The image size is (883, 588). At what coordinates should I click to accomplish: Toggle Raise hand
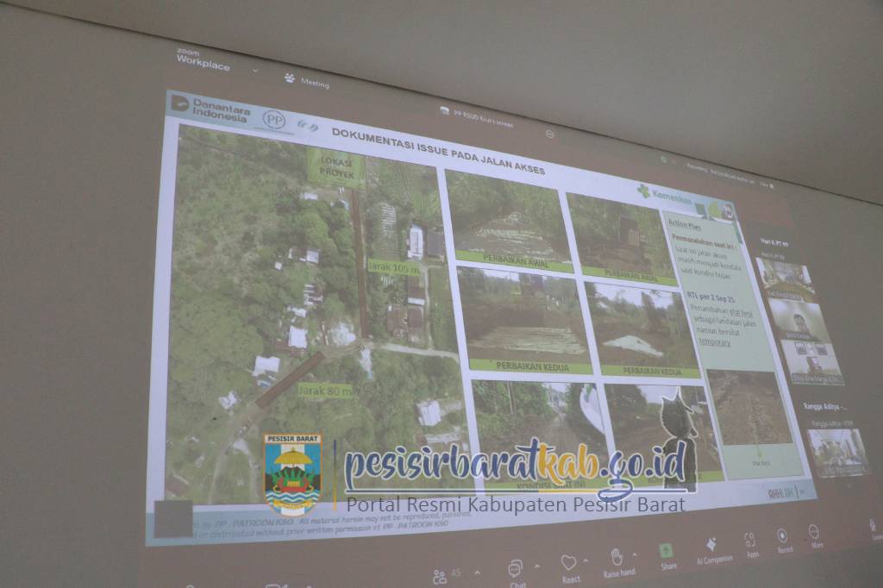pyautogui.click(x=617, y=557)
